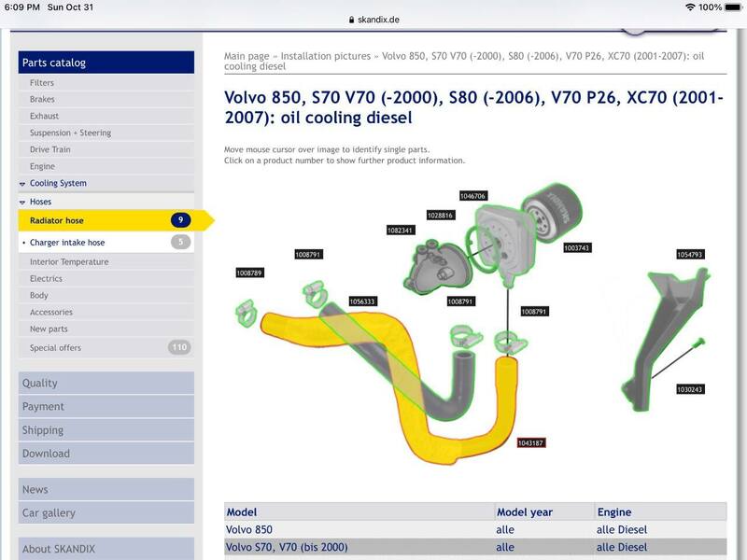The height and width of the screenshot is (560, 747).
Task: Collapse the Cooling System arrow
Action: (22, 183)
